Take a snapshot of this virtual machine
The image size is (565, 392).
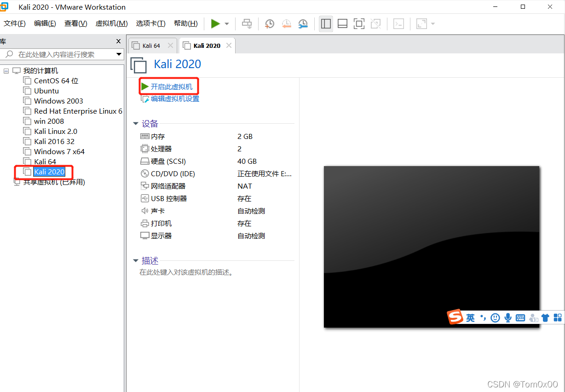pos(270,23)
